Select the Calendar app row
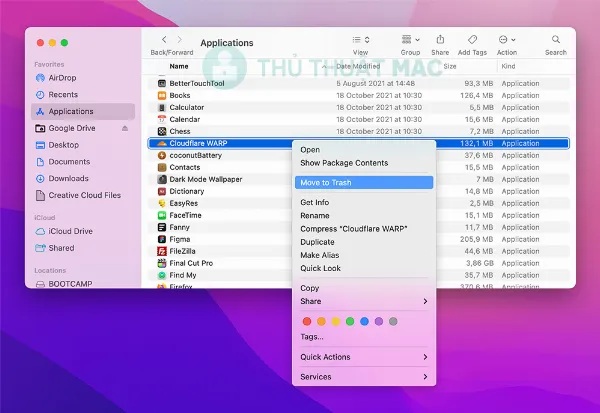600x413 pixels. coord(359,119)
